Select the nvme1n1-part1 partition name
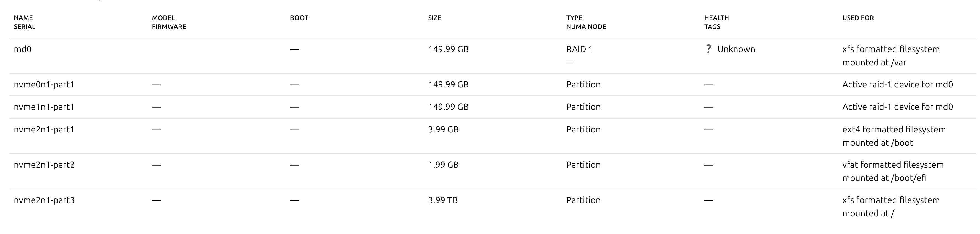 point(44,107)
